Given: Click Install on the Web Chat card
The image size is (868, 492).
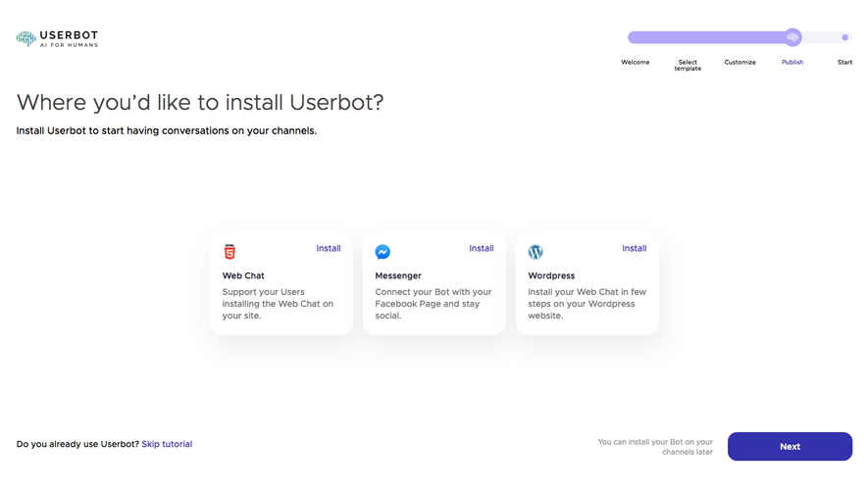Looking at the screenshot, I should point(329,249).
